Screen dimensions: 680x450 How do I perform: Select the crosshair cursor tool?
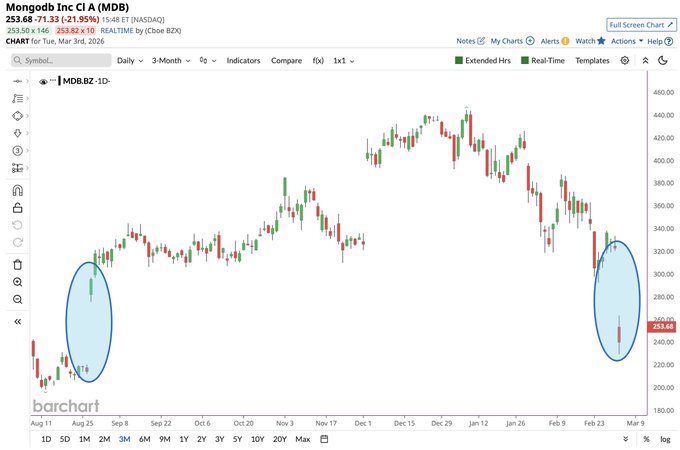pyautogui.click(x=17, y=81)
